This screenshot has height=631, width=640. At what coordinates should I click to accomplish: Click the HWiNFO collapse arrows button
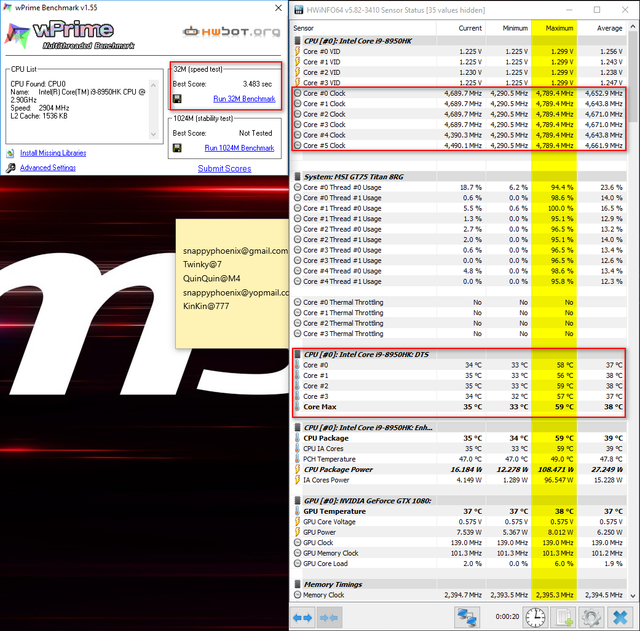coord(329,618)
